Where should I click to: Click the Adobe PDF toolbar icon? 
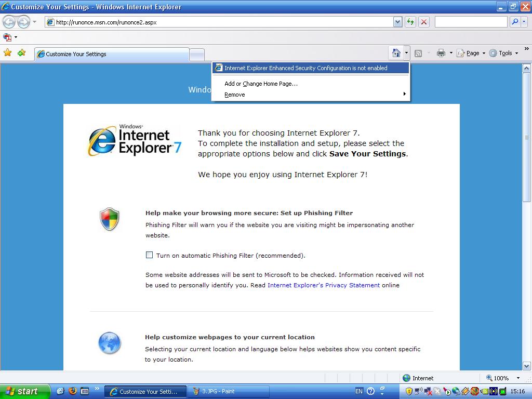click(x=7, y=37)
